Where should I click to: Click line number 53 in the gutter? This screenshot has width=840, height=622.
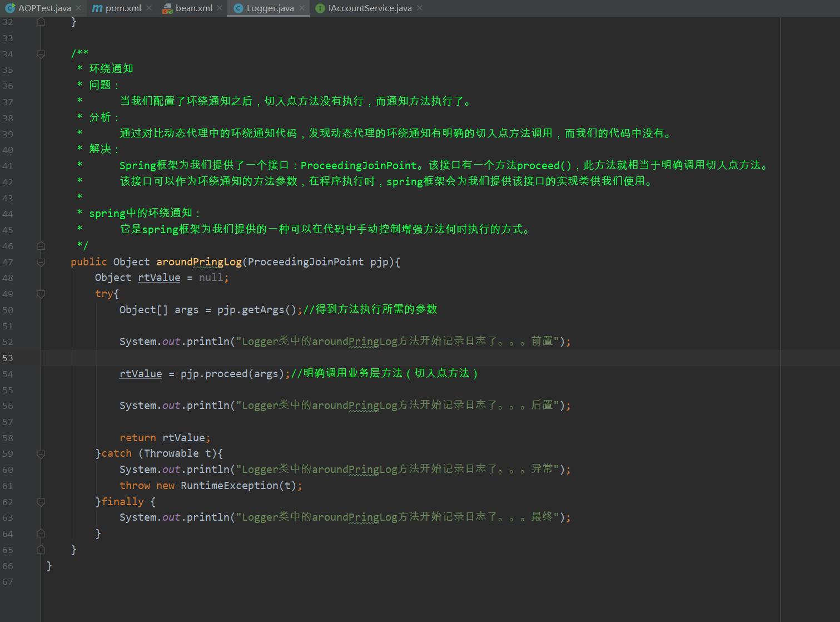click(8, 358)
